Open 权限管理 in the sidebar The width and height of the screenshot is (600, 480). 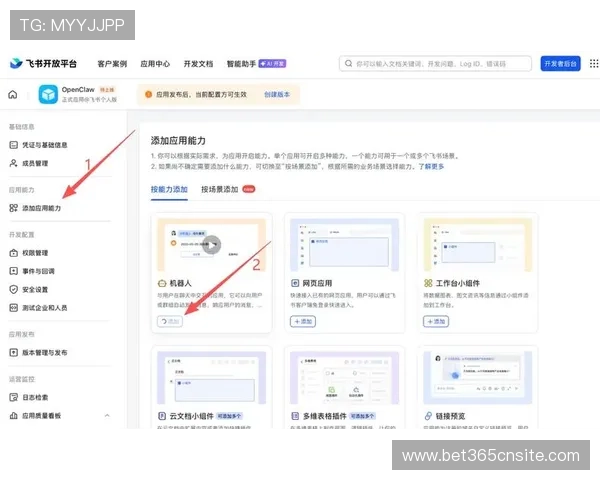pos(34,253)
